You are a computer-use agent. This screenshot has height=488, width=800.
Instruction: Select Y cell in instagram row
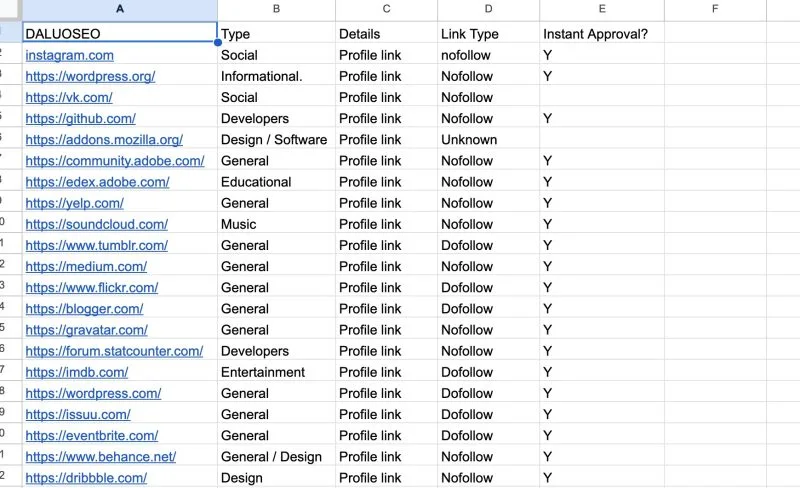[602, 55]
